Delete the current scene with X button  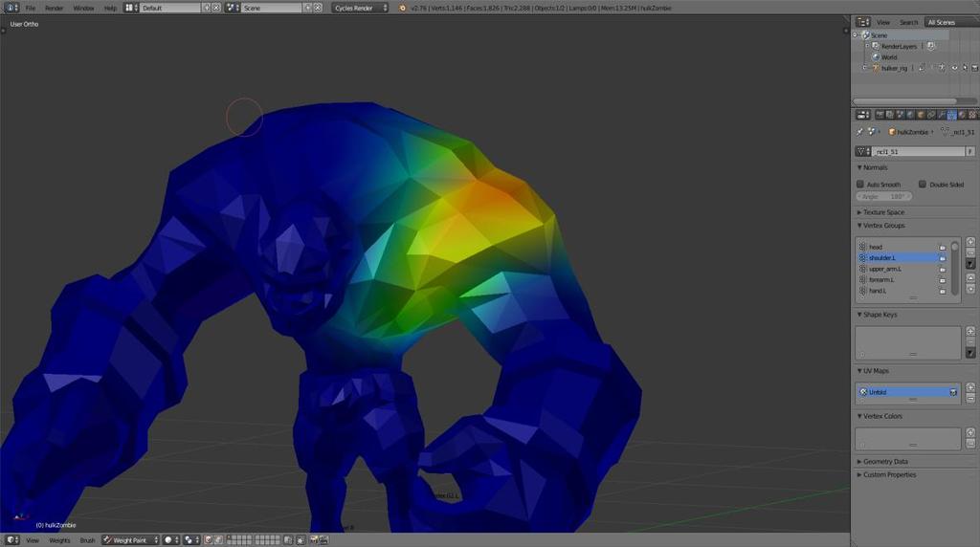click(318, 8)
